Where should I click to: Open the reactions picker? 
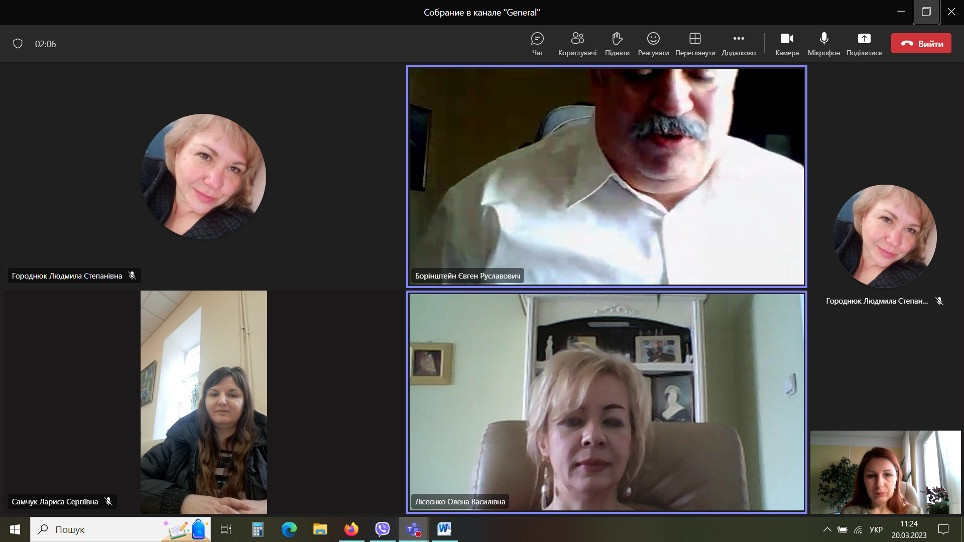pos(653,42)
